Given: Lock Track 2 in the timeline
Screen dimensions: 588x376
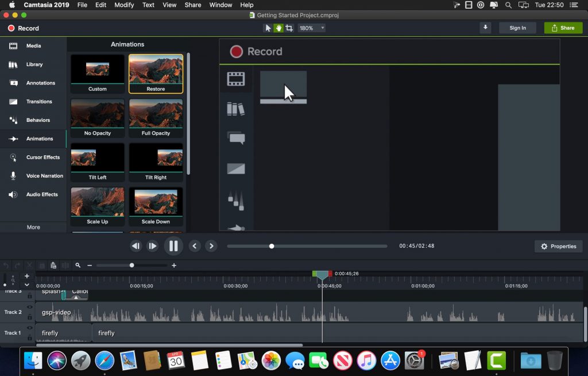Looking at the screenshot, I should click(x=29, y=317).
